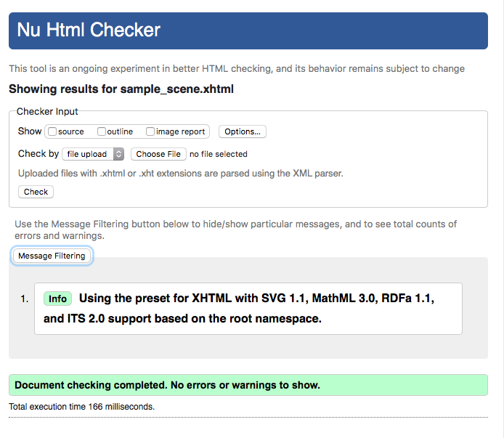Toggle the image report checkbox
Image resolution: width=504 pixels, height=438 pixels.
pos(150,131)
